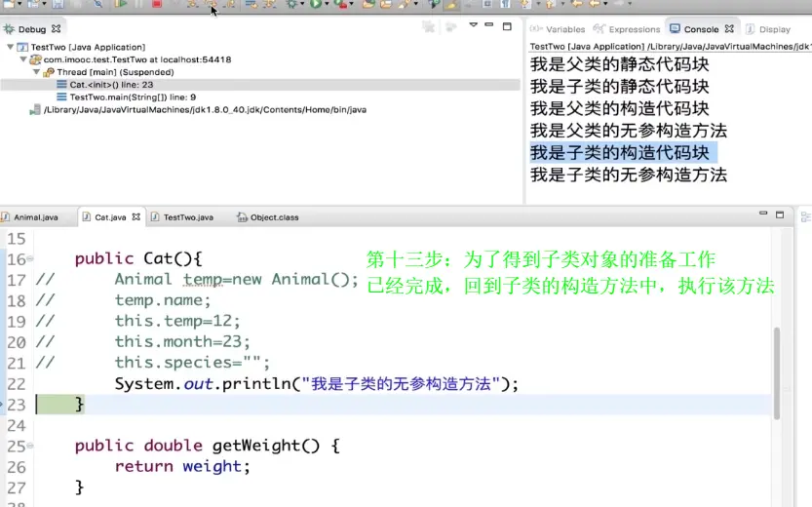Click the Thread [main] (Suspended) label
Image resolution: width=812 pixels, height=507 pixels.
[x=115, y=72]
